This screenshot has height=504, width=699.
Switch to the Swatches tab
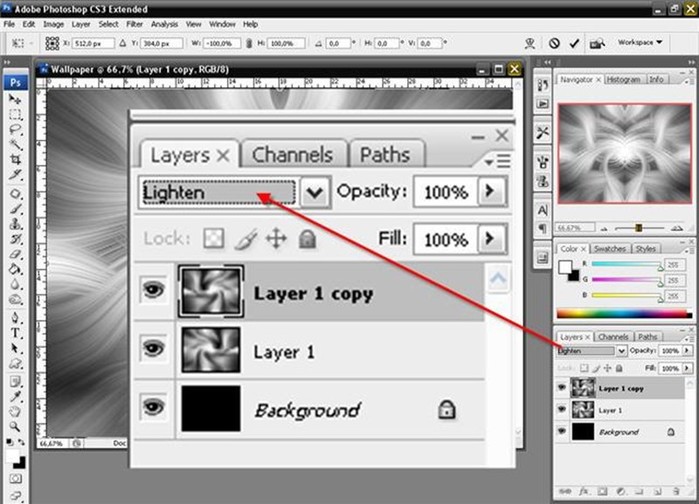tap(609, 249)
